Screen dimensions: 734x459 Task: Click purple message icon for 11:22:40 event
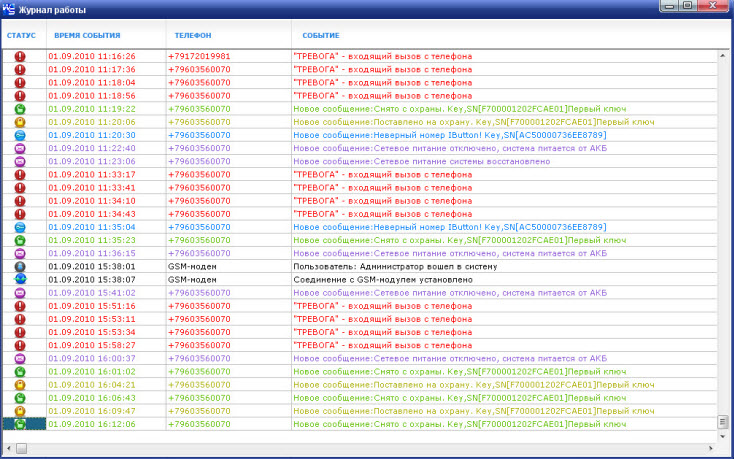coord(20,148)
